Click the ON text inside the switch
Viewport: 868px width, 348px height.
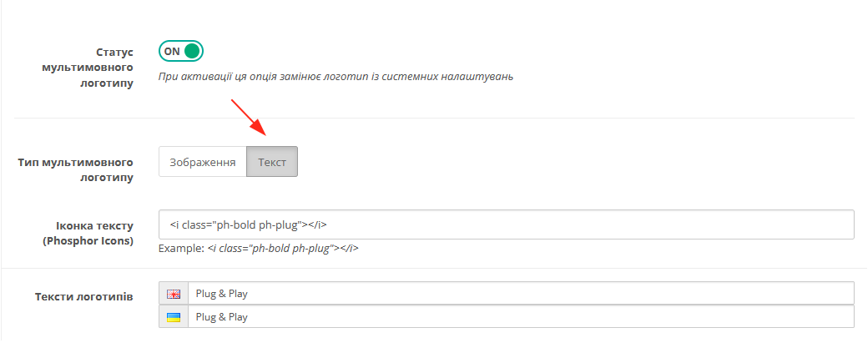pos(172,51)
